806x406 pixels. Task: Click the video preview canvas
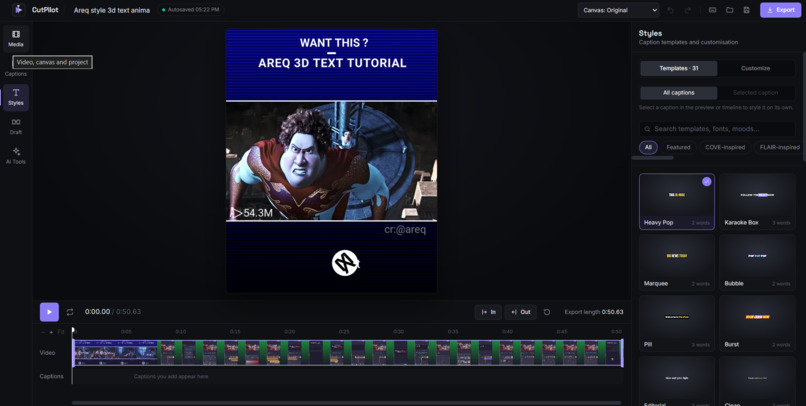coord(332,161)
